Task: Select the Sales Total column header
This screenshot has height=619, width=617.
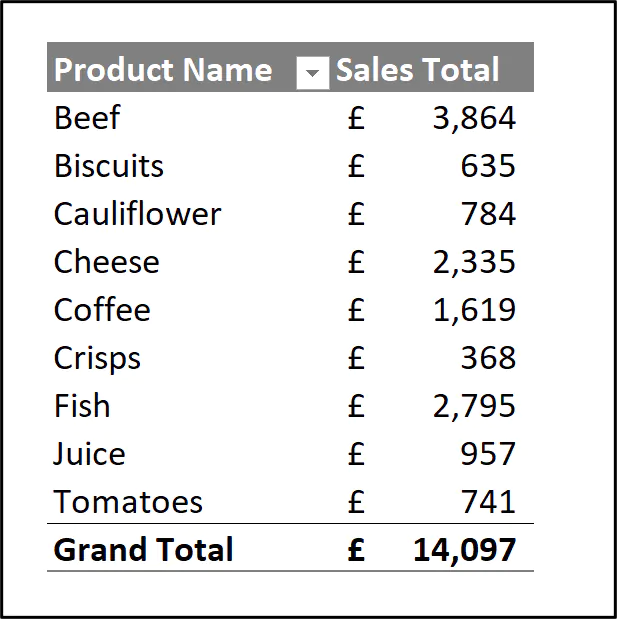Action: (417, 70)
